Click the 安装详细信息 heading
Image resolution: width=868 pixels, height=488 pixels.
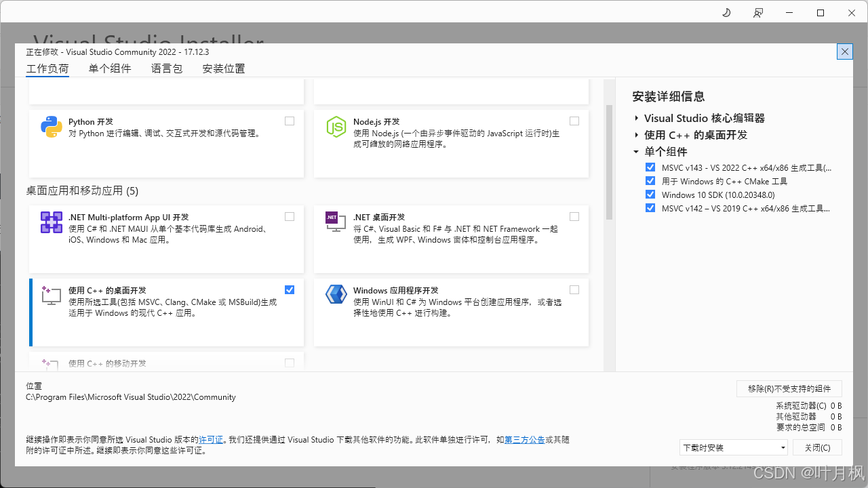[668, 96]
